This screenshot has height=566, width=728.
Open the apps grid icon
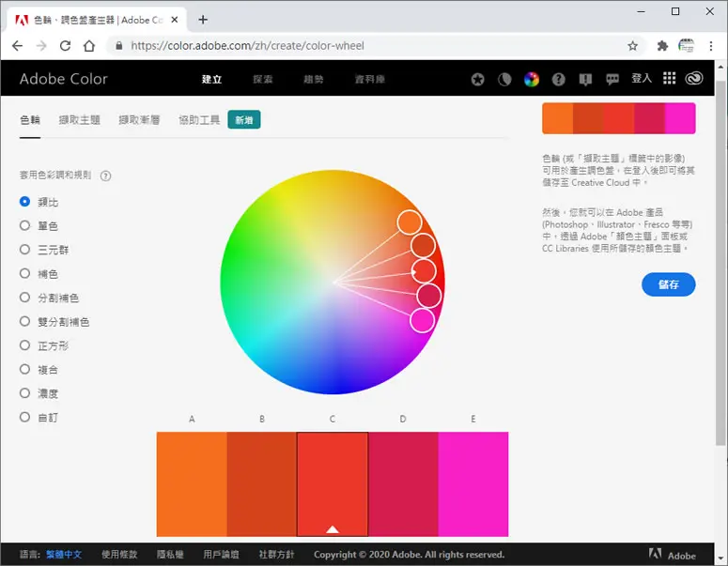click(669, 79)
